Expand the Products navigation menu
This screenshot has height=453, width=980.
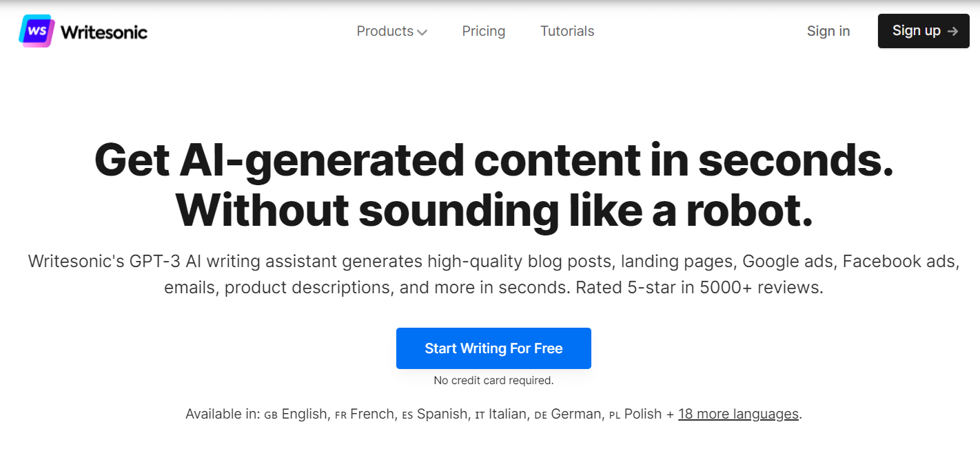click(x=391, y=31)
